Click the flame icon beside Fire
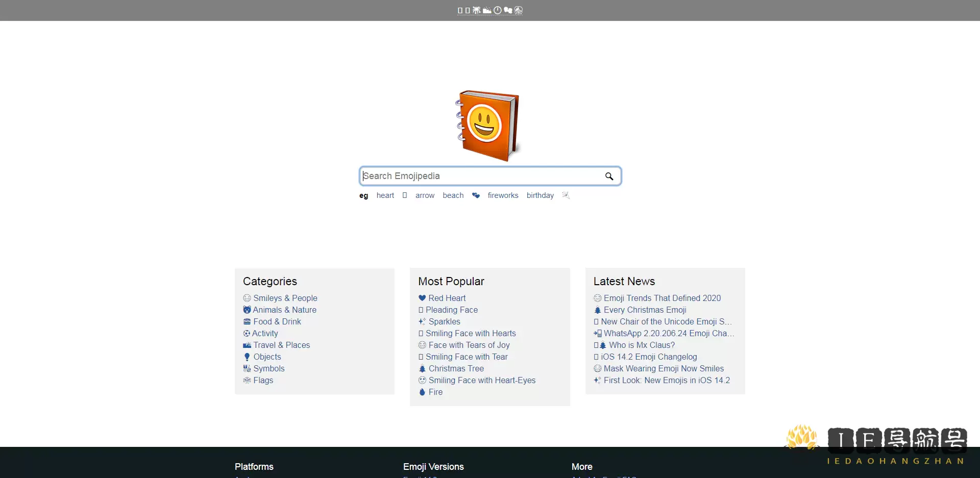Image resolution: width=980 pixels, height=478 pixels. tap(422, 392)
